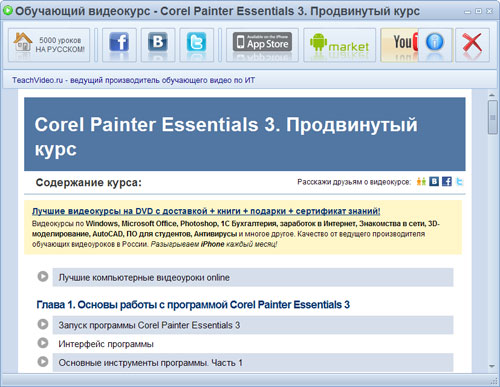
Task: Open the App Store toolbar button
Action: click(x=262, y=45)
